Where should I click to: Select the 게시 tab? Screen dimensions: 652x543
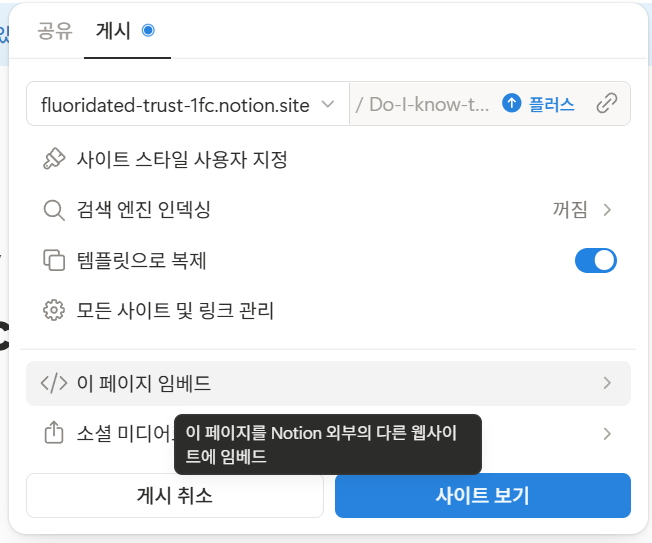pos(113,31)
